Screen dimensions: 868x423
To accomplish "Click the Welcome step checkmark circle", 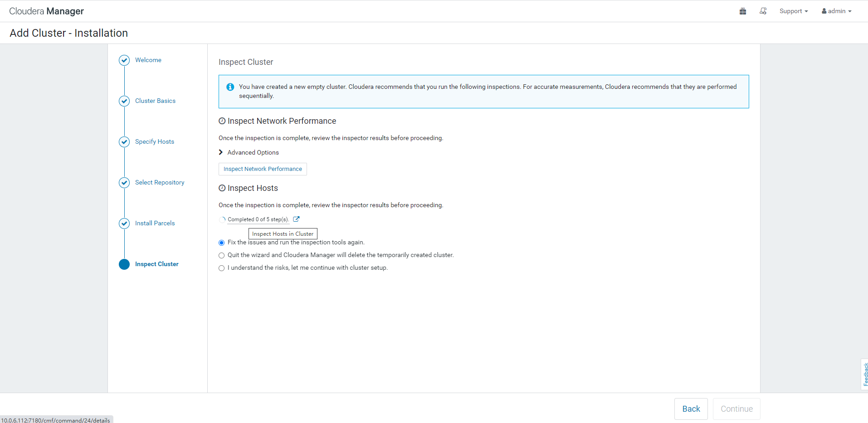I will click(124, 60).
